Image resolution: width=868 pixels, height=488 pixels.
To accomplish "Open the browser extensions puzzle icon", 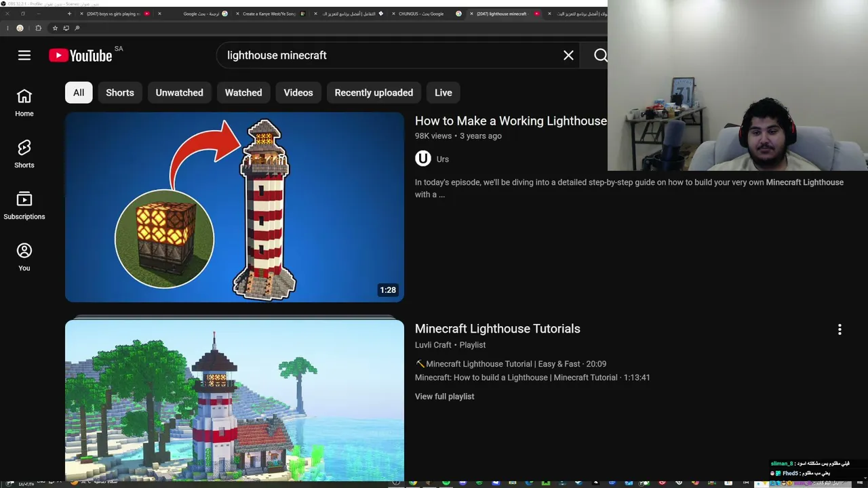I will 38,28.
